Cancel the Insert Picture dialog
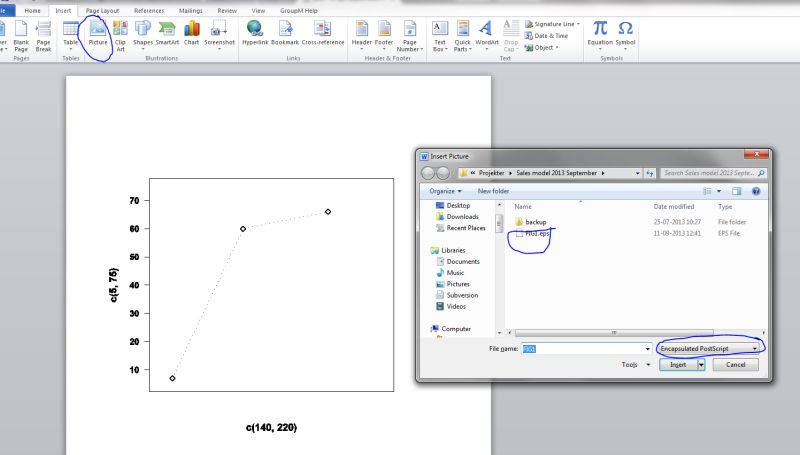800x455 pixels. click(x=735, y=365)
